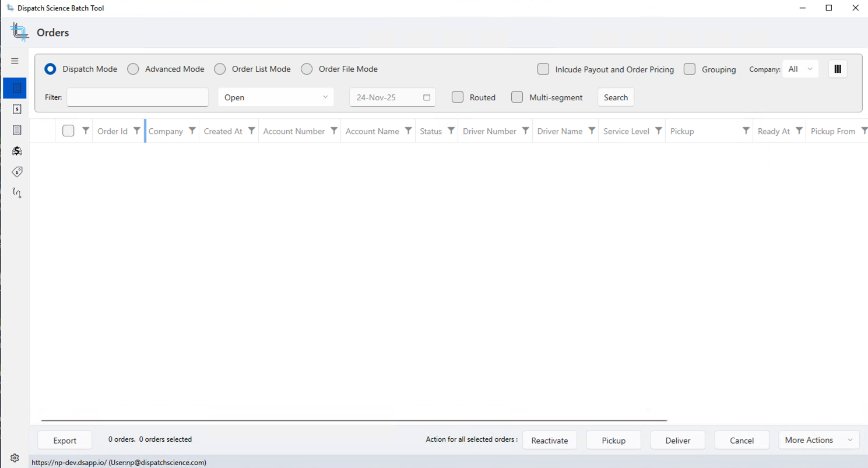Sort by the Account Number column header

[294, 131]
